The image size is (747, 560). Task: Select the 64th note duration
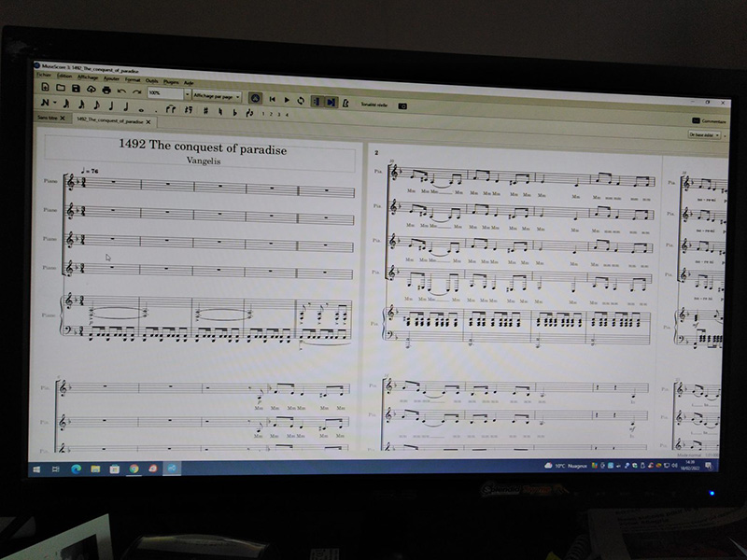click(66, 104)
